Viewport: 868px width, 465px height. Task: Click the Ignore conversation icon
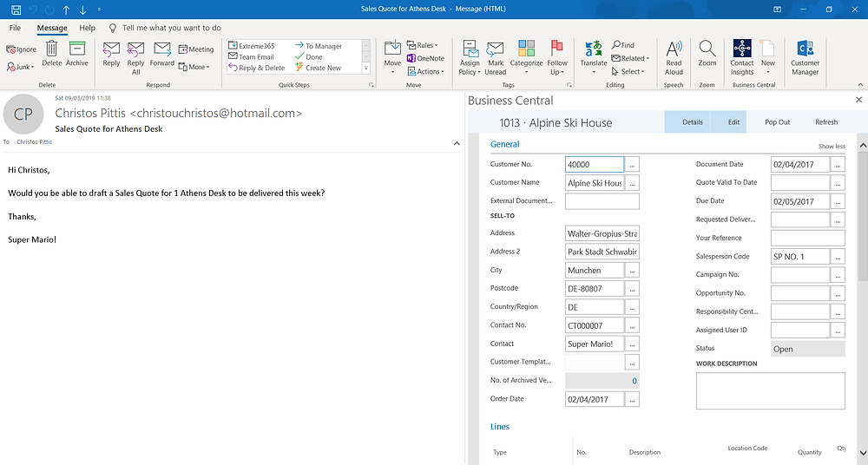coord(21,49)
